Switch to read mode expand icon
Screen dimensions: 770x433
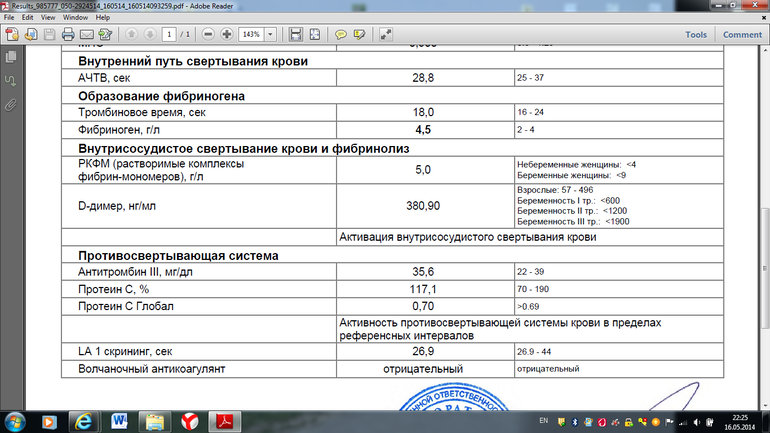pyautogui.click(x=385, y=34)
